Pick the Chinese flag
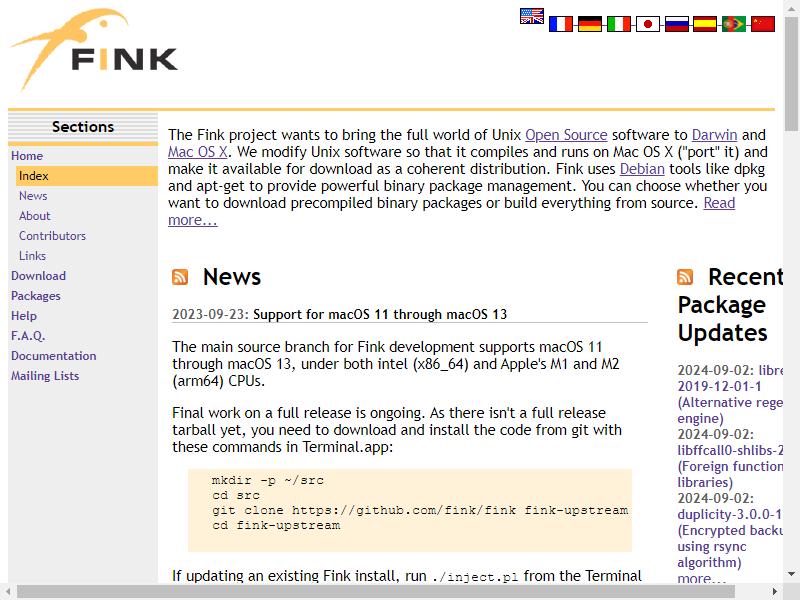 tap(763, 24)
